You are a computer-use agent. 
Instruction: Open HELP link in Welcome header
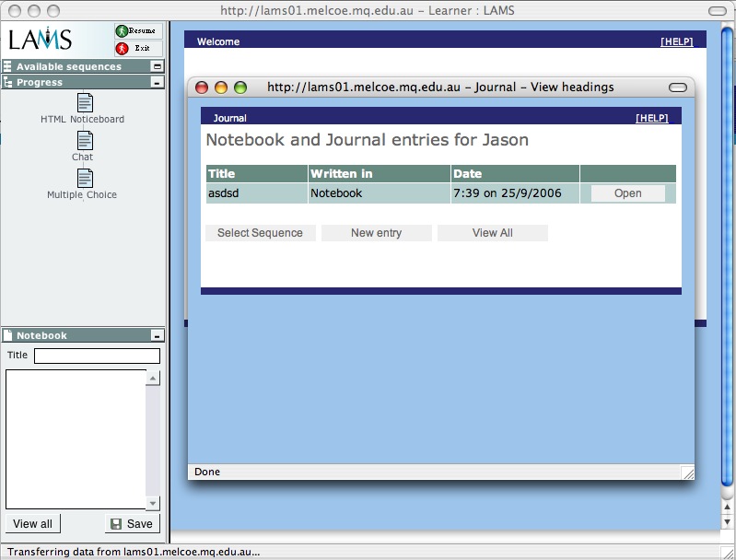tap(676, 41)
